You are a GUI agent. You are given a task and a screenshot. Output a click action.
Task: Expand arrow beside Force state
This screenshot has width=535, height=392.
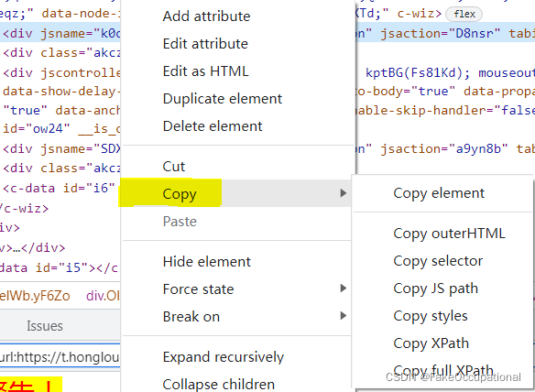point(343,289)
